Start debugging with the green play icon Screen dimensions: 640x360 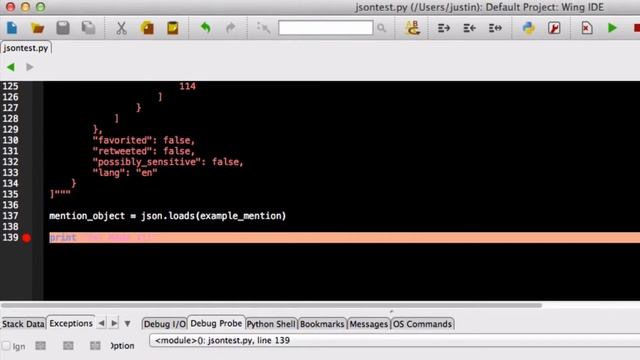pyautogui.click(x=612, y=28)
